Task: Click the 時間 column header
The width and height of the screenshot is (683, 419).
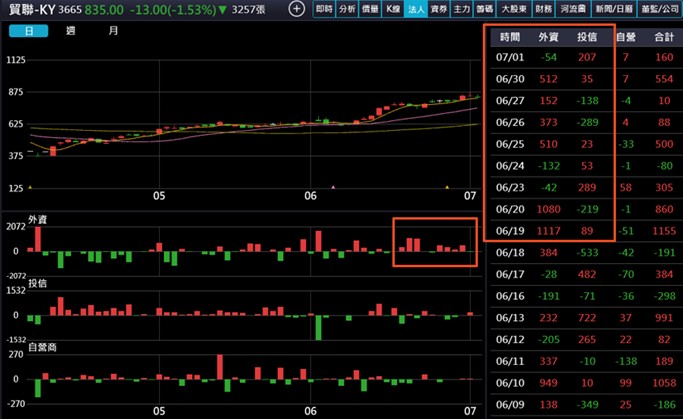Action: 510,37
